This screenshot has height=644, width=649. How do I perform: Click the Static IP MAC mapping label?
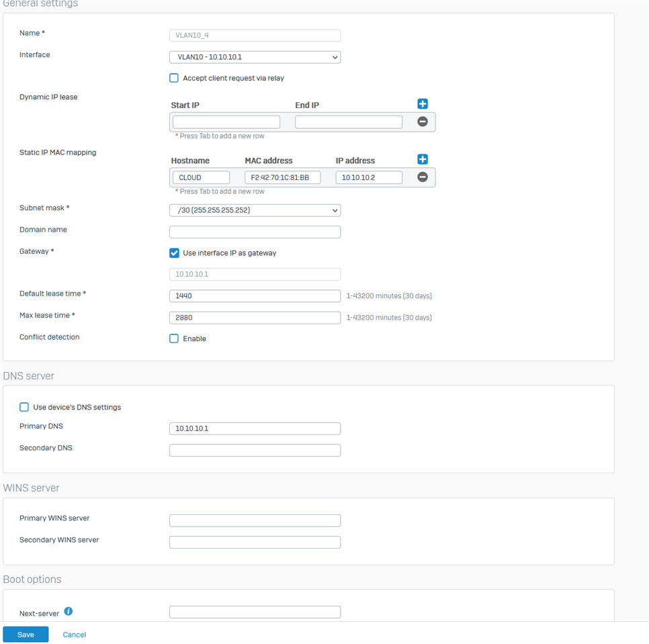(58, 152)
